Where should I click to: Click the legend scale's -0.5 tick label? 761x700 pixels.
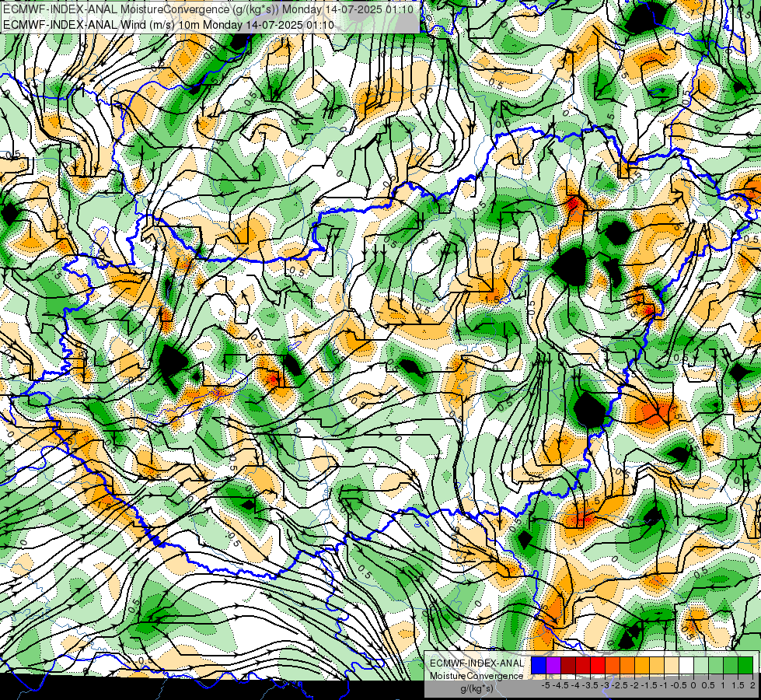pyautogui.click(x=679, y=685)
